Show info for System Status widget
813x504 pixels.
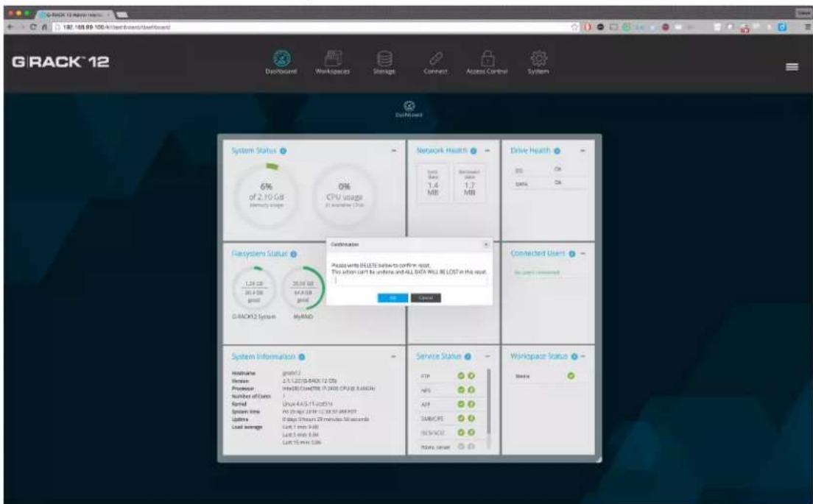click(283, 152)
